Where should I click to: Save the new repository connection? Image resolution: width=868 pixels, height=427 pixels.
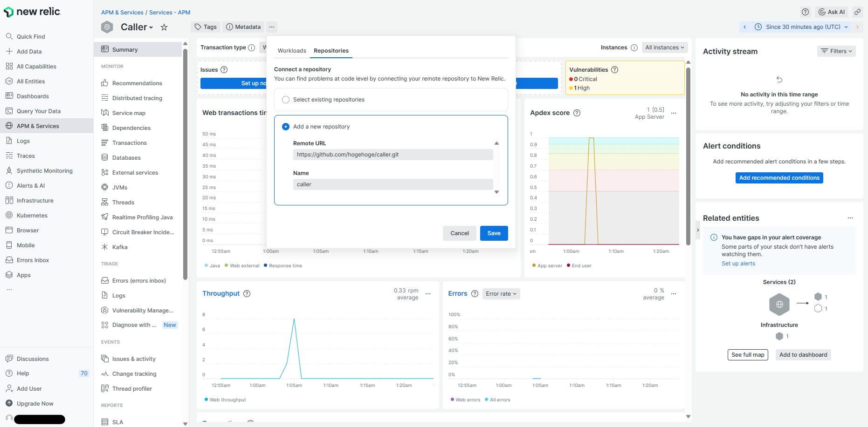point(494,233)
